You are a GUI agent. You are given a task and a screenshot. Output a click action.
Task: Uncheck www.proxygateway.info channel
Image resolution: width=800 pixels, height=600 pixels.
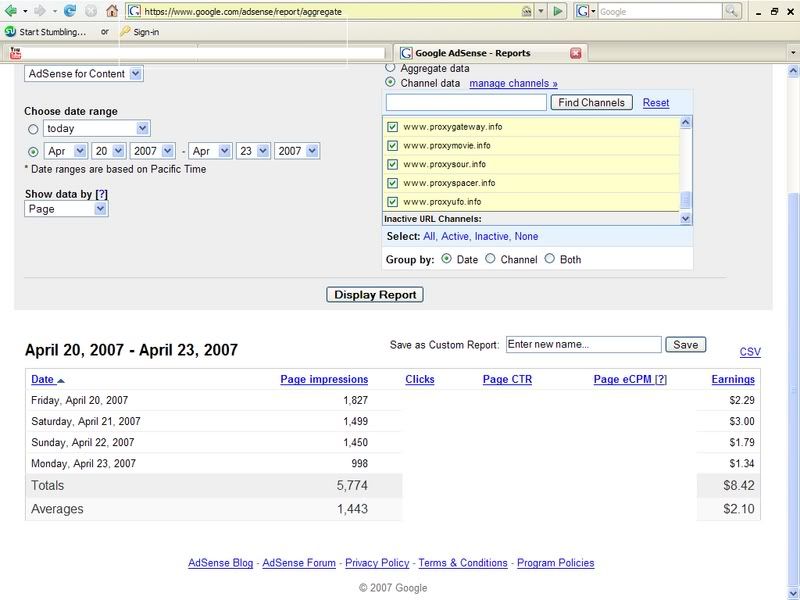tap(392, 127)
